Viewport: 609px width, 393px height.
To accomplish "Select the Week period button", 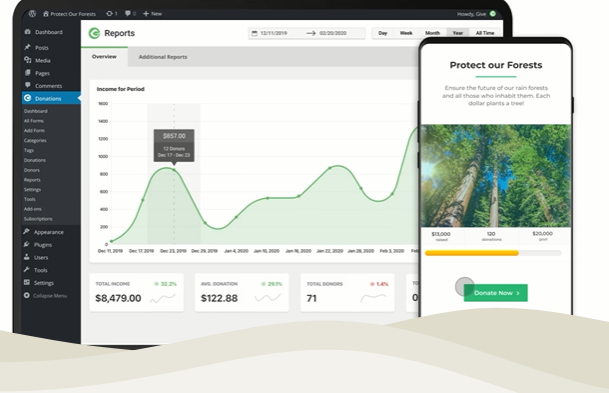I will tap(406, 33).
